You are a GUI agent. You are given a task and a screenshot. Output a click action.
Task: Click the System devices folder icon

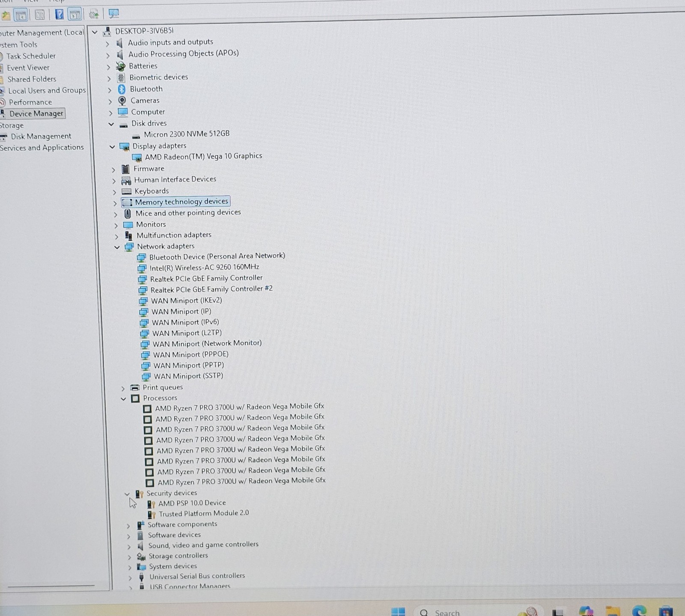tap(141, 567)
